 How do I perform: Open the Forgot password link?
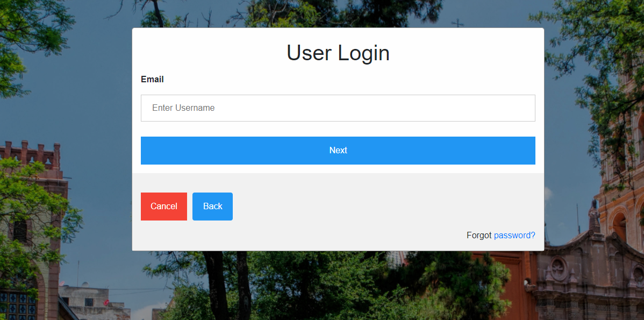(x=514, y=236)
